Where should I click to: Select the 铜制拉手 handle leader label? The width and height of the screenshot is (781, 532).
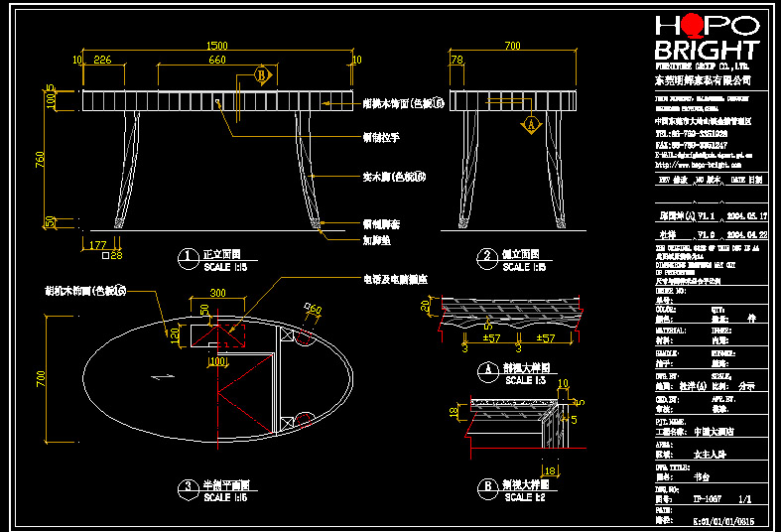[381, 138]
